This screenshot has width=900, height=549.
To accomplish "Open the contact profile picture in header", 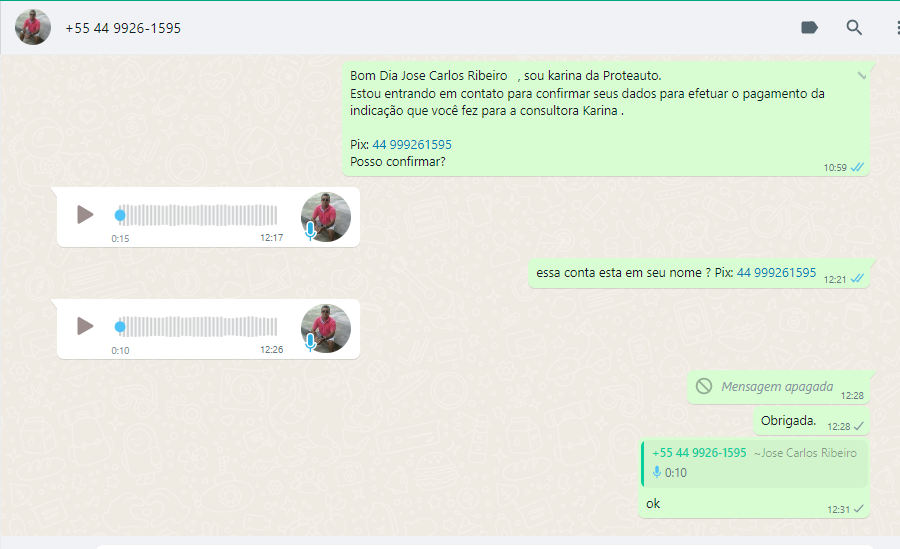I will (x=33, y=28).
